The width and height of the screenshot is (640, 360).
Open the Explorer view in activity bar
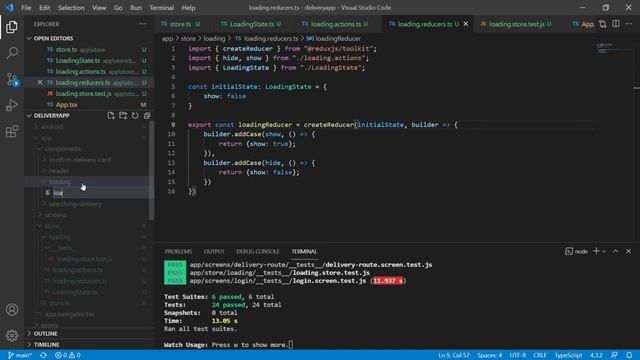pos(12,27)
